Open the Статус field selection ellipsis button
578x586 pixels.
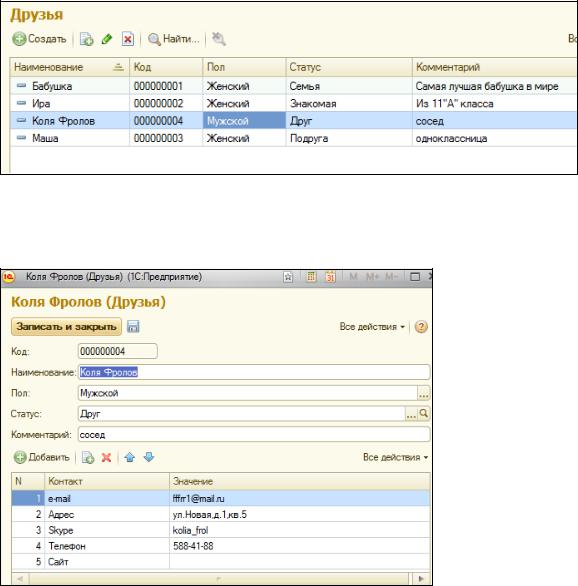click(x=411, y=413)
